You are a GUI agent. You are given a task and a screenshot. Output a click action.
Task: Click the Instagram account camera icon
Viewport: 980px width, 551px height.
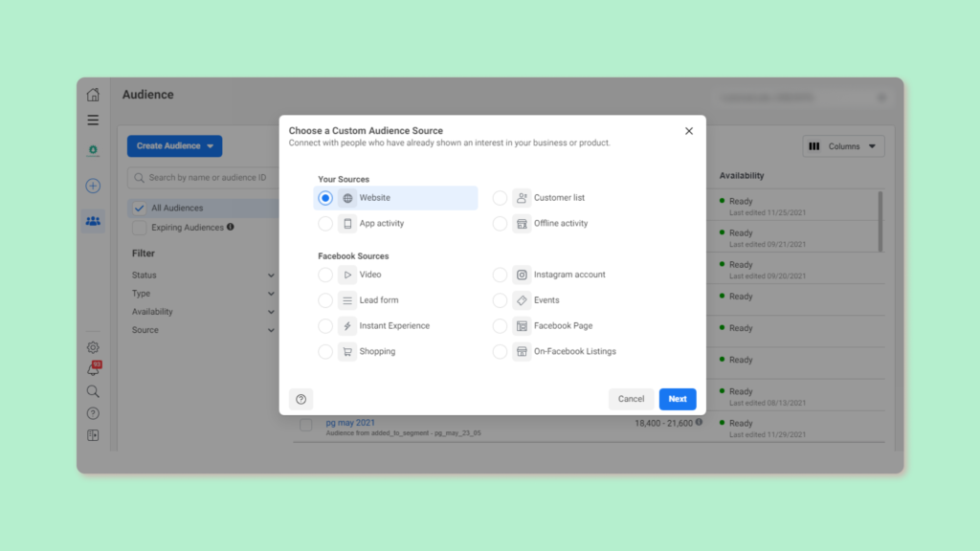pyautogui.click(x=522, y=275)
